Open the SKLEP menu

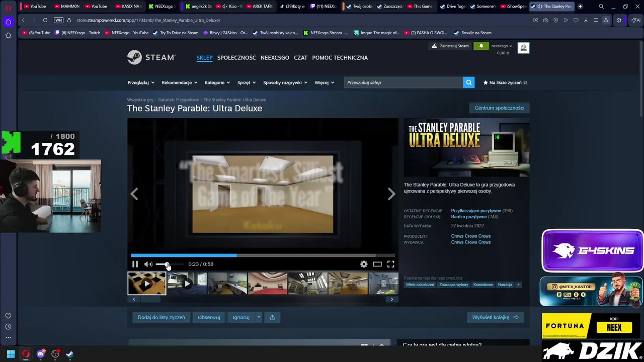tap(204, 57)
